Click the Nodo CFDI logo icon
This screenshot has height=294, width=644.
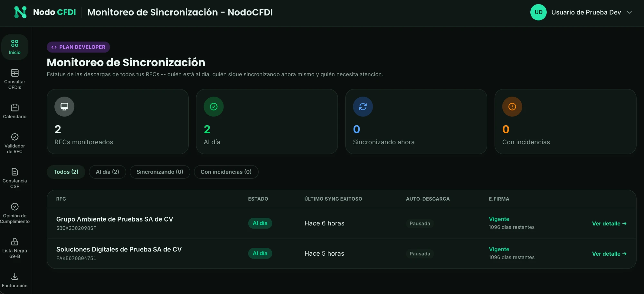(x=20, y=12)
